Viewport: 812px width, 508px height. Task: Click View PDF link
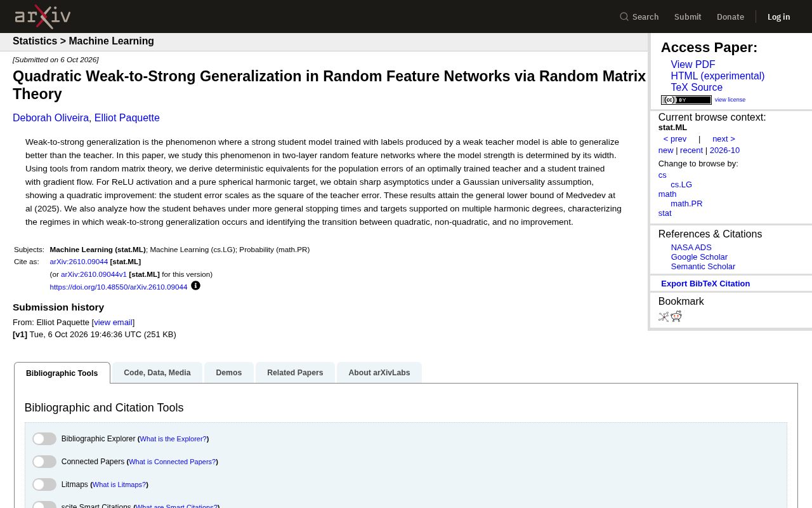pos(693,65)
